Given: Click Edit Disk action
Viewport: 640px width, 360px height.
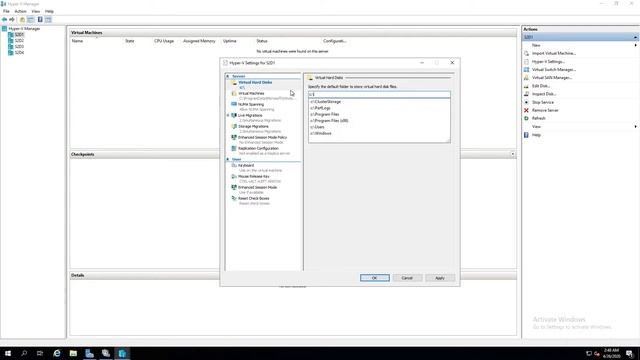Looking at the screenshot, I should [x=541, y=86].
